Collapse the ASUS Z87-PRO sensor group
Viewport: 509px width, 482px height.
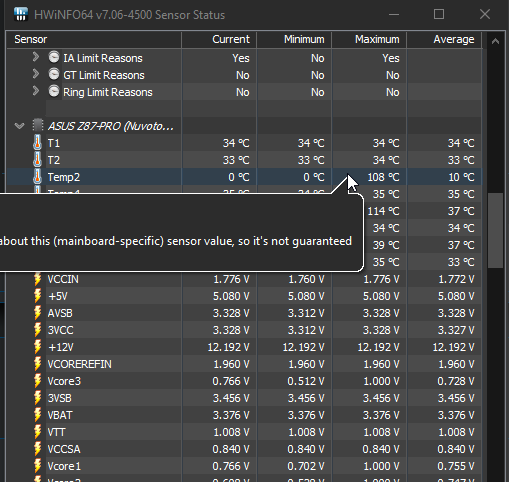coord(20,126)
